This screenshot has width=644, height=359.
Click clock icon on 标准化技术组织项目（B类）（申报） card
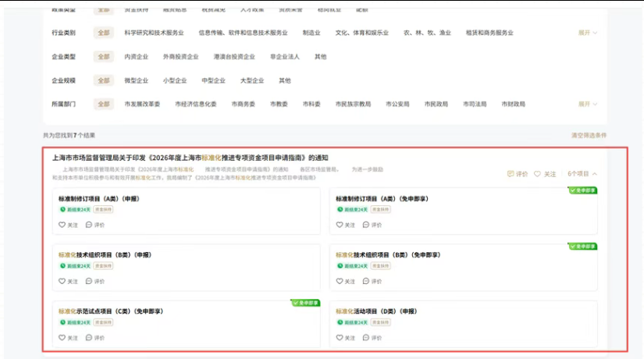click(63, 266)
